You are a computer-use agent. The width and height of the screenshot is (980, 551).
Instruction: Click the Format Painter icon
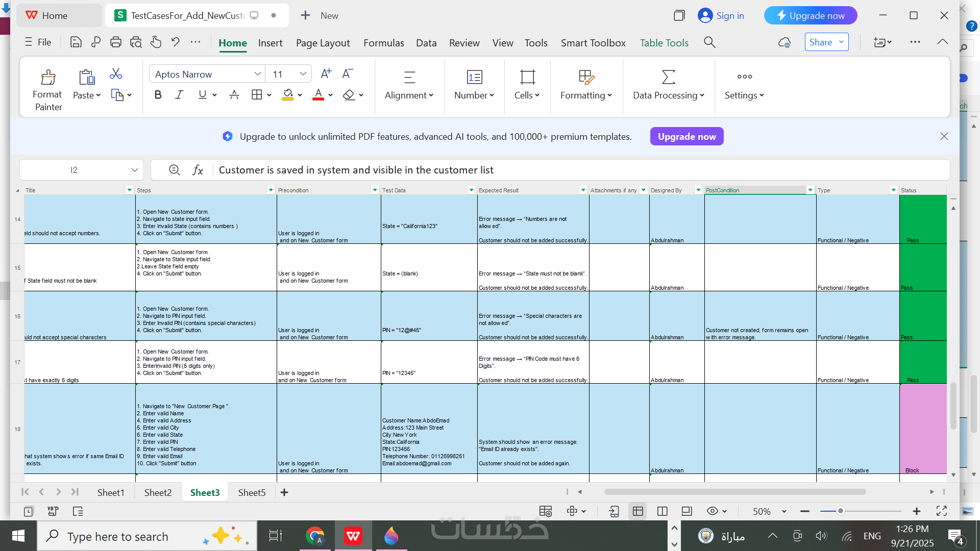(x=48, y=78)
